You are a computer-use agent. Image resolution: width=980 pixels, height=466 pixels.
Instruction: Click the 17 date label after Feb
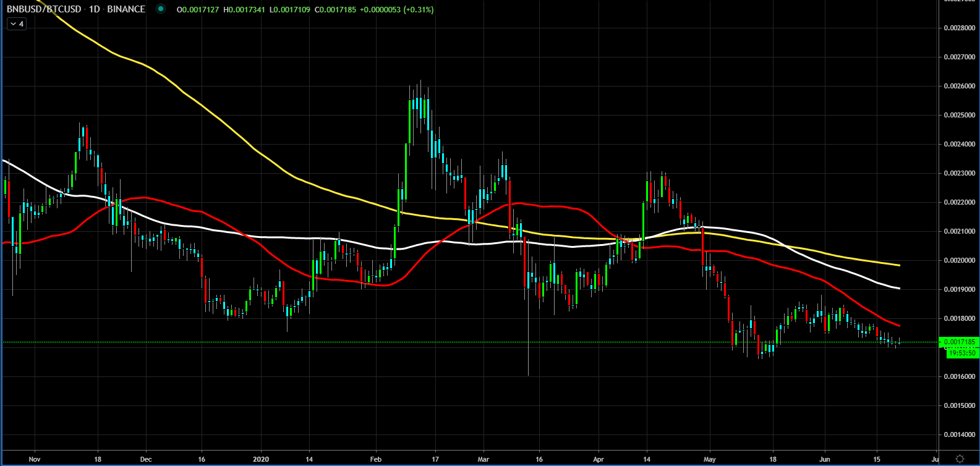coord(435,459)
